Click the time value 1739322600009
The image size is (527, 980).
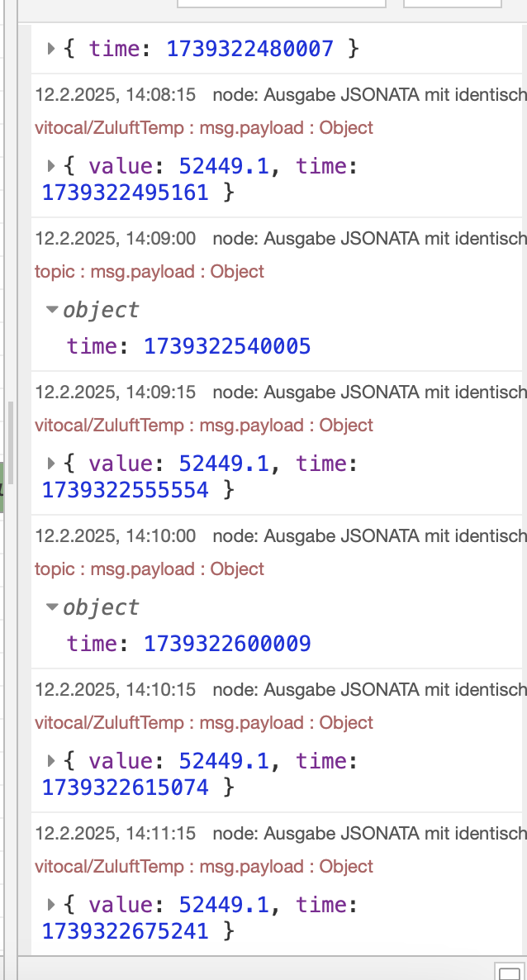click(x=227, y=644)
